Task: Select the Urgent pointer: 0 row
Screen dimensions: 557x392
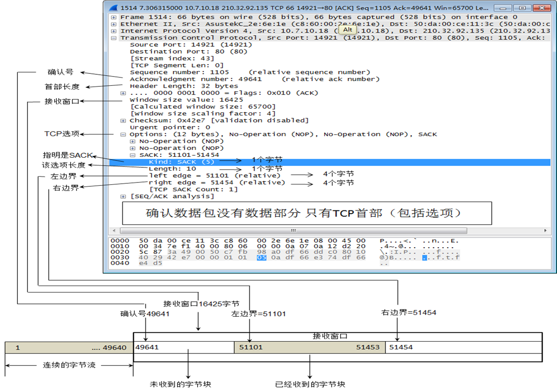Action: (x=170, y=127)
